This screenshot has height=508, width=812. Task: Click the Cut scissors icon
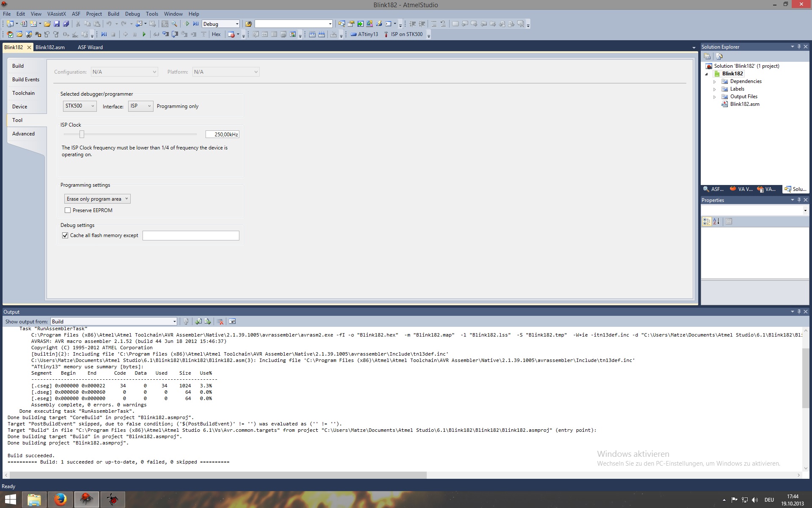(78, 24)
